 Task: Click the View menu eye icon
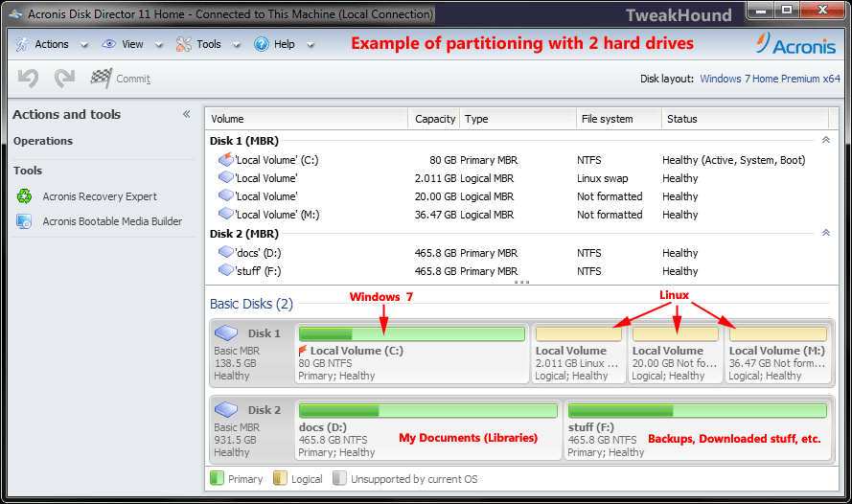pyautogui.click(x=109, y=44)
